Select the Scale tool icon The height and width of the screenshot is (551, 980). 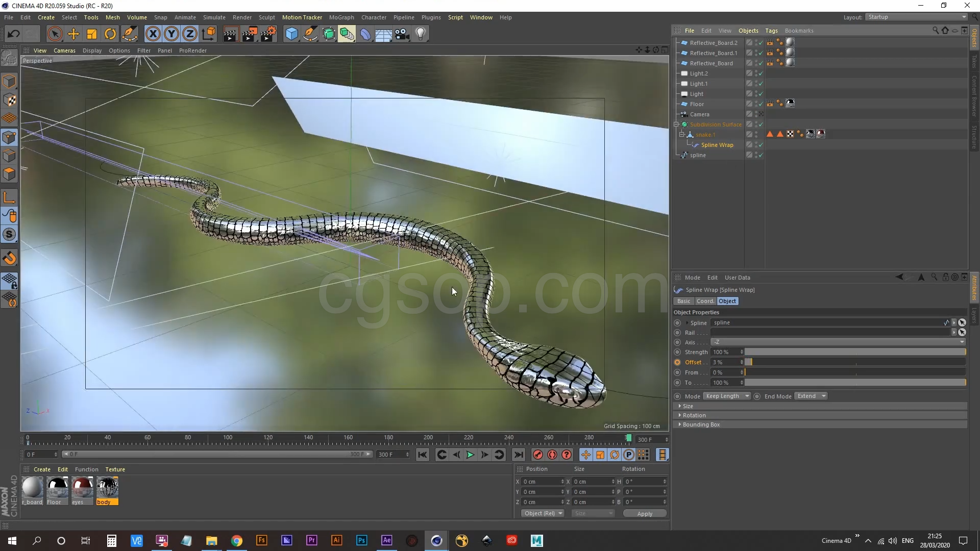[x=92, y=34]
